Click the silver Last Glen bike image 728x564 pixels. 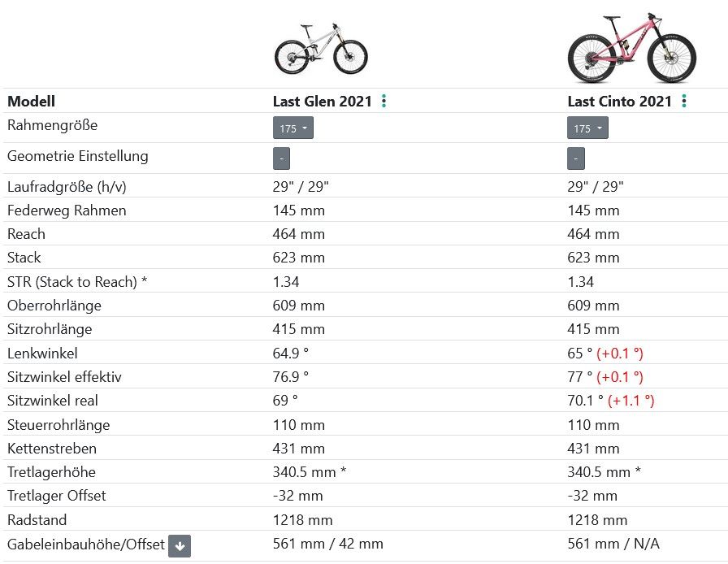coord(321,50)
